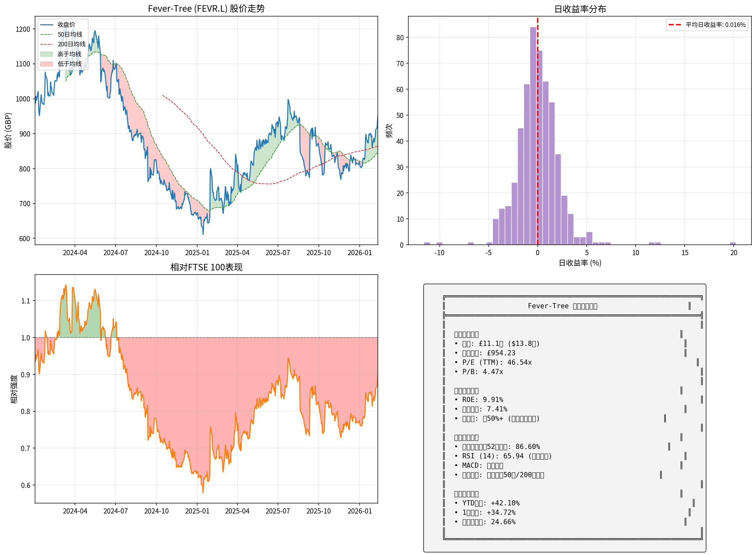
Task: Click the isolated histogram bar near 20%
Action: [x=732, y=243]
